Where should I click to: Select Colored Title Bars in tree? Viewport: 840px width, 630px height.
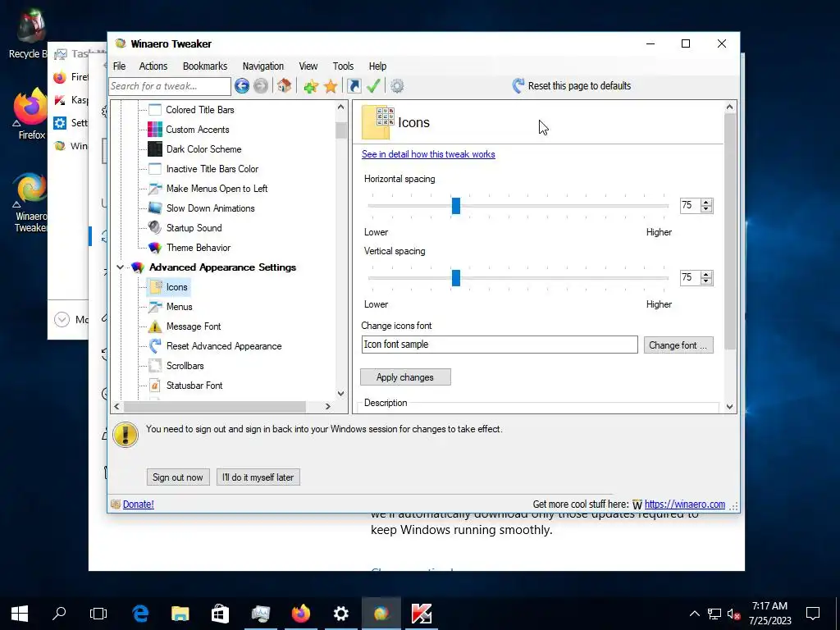pos(200,110)
